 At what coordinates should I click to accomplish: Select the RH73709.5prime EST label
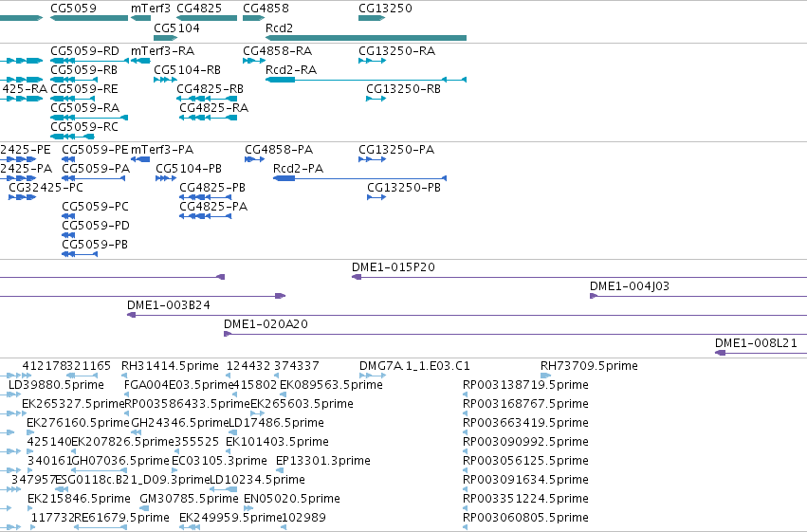click(589, 366)
